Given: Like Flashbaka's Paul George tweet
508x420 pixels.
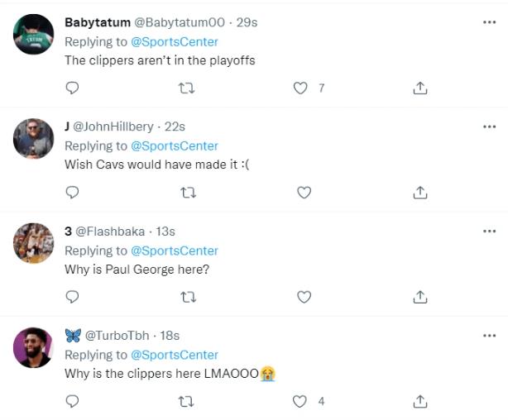Looking at the screenshot, I should 304,296.
